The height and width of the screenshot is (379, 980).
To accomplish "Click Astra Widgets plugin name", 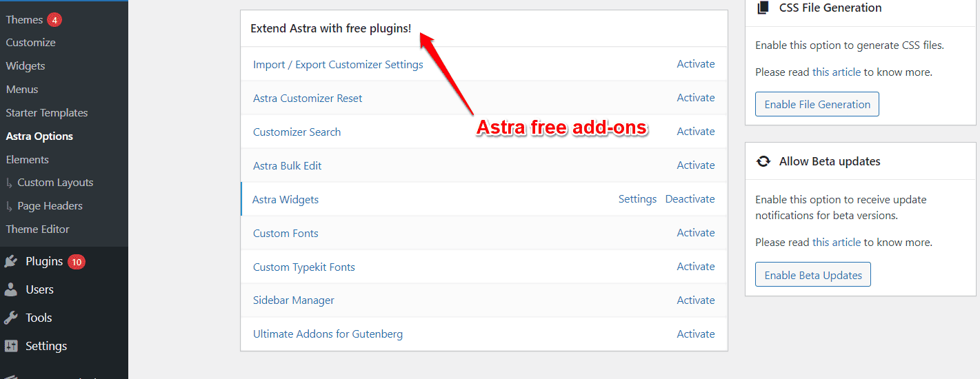I will tap(286, 200).
